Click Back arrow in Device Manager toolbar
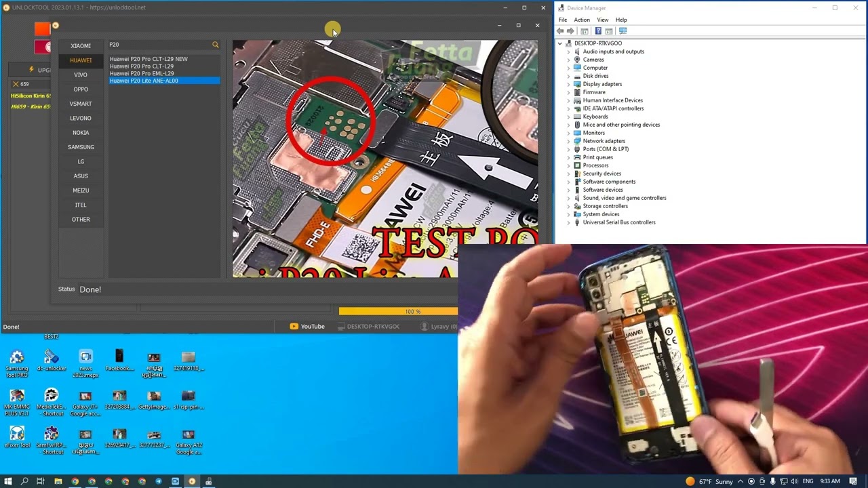The height and width of the screenshot is (488, 868). coord(561,31)
